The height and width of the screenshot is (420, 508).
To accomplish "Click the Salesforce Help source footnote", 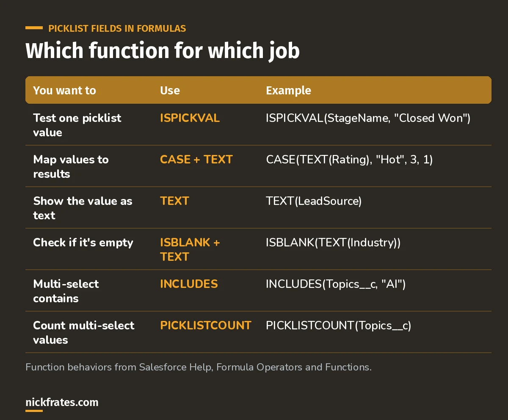I will (199, 367).
